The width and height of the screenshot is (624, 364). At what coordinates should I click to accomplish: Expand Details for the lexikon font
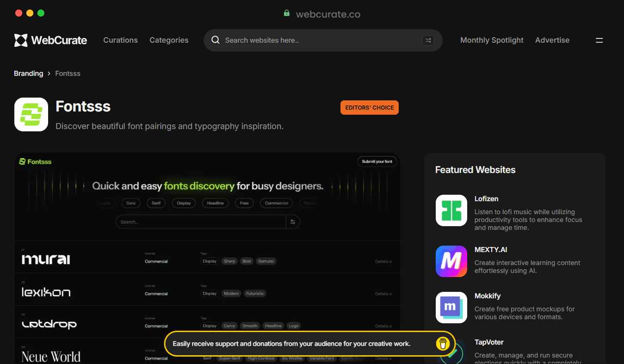tap(383, 294)
